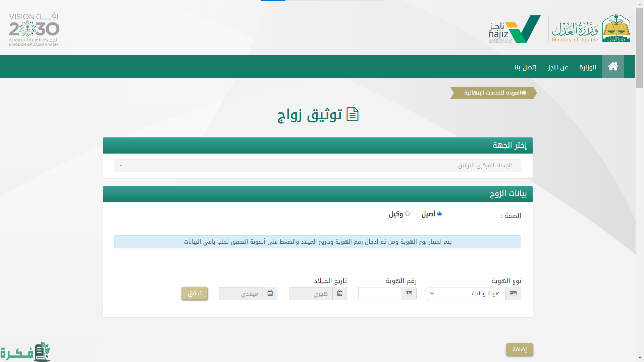This screenshot has height=362, width=644.
Task: Click the Vision 2030 logo
Action: (x=34, y=29)
